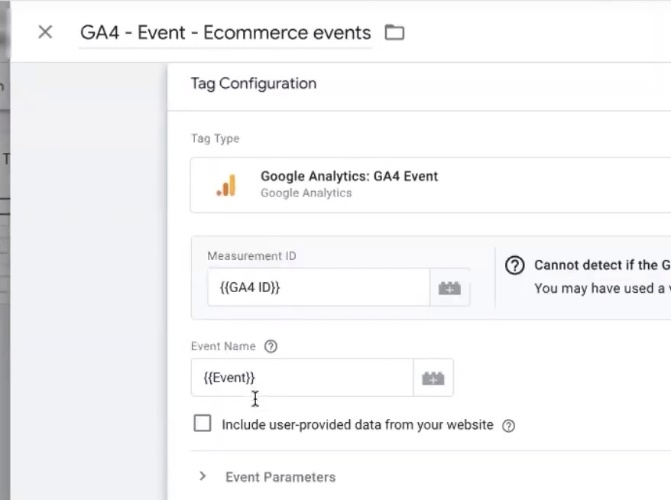Click the Google Analytics bar chart icon

pyautogui.click(x=226, y=185)
